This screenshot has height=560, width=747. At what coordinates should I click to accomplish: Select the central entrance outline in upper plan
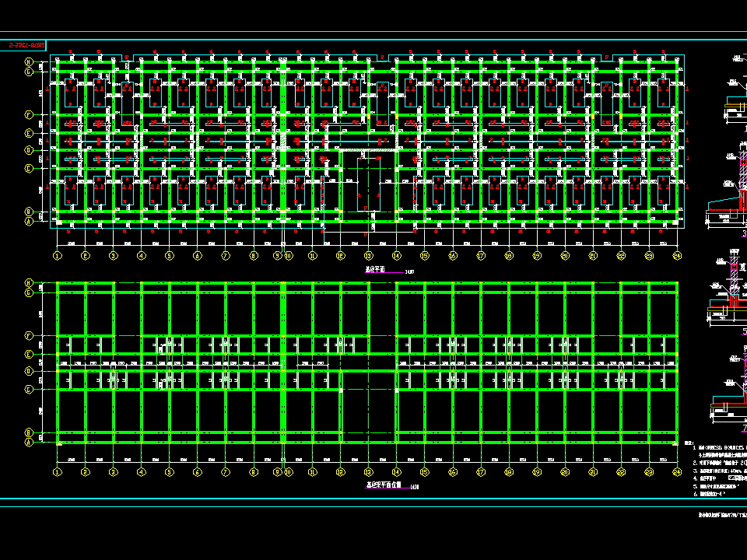point(368,187)
